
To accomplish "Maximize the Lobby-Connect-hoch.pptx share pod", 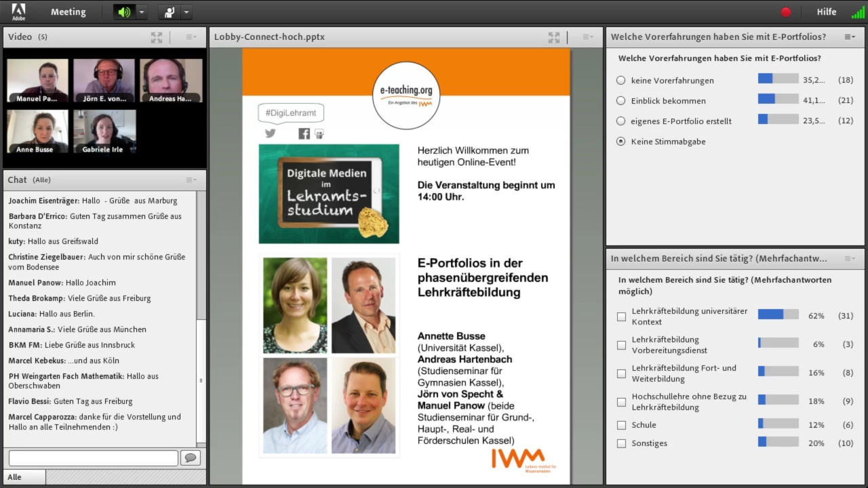I will 554,37.
